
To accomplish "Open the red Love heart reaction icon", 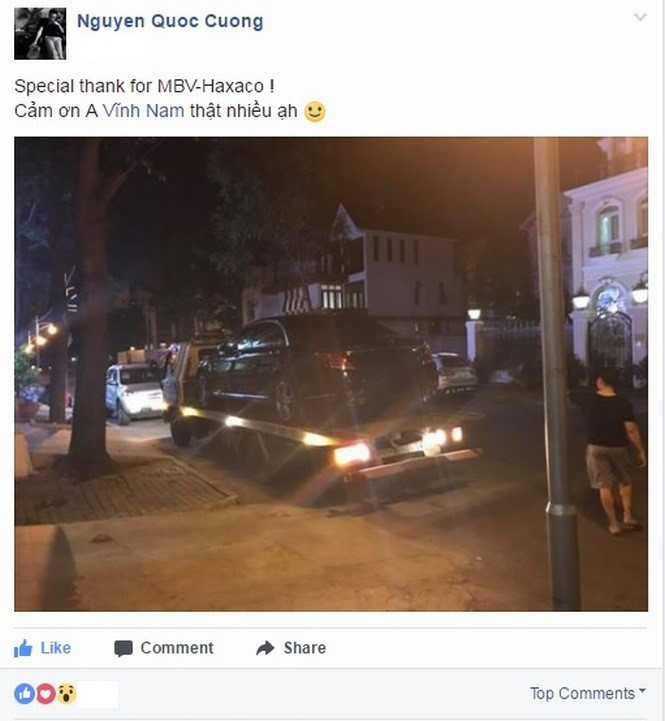I will tap(46, 693).
